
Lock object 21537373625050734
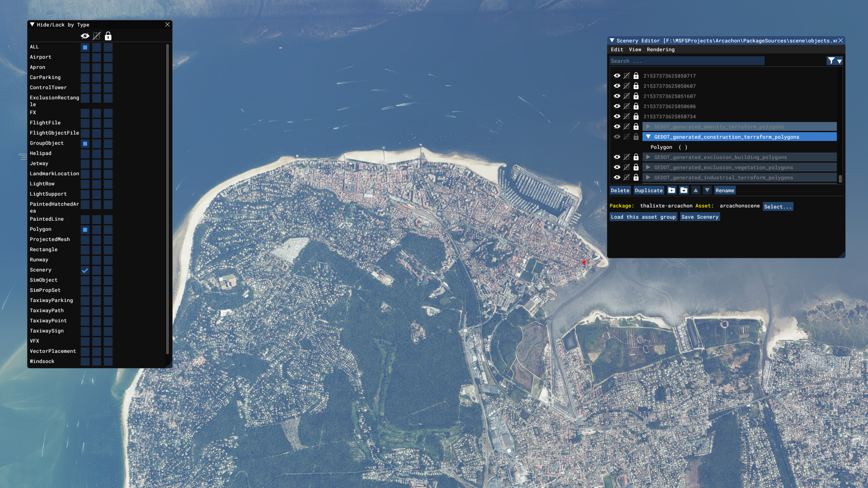636,117
